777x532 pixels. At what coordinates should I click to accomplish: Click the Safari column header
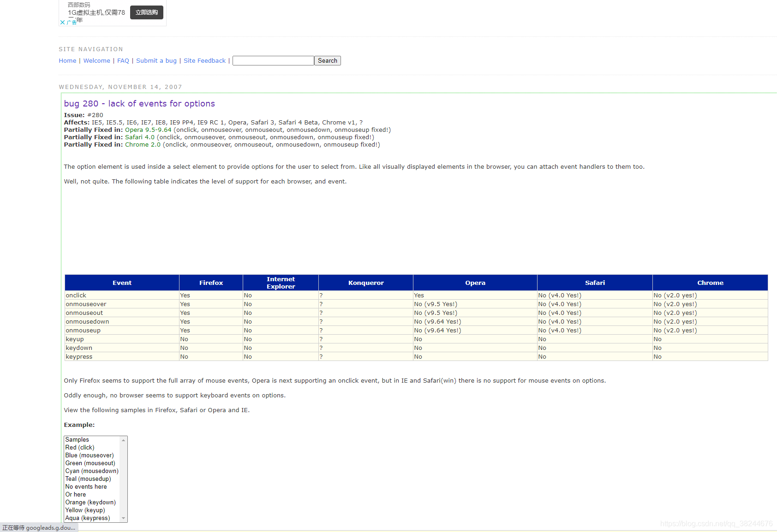click(x=595, y=283)
